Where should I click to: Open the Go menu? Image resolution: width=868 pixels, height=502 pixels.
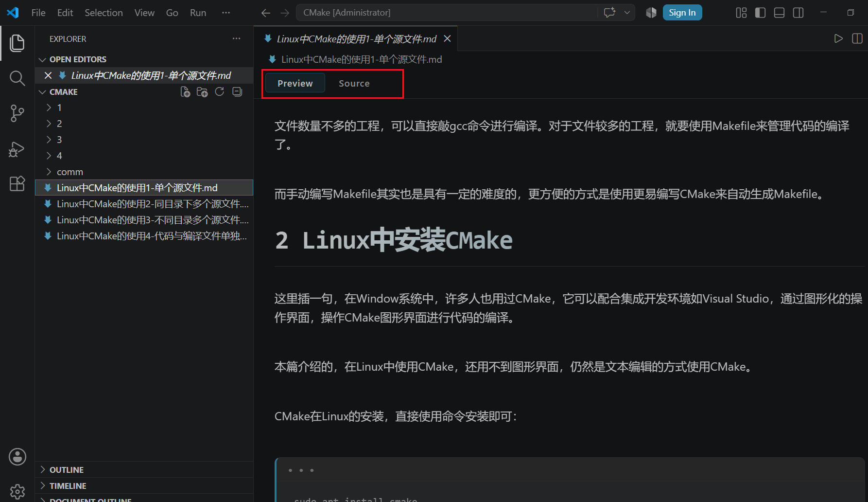tap(172, 13)
